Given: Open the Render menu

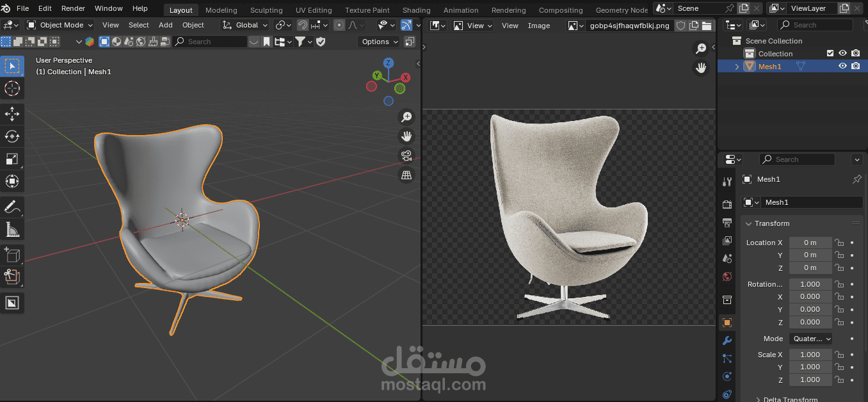Looking at the screenshot, I should tap(74, 8).
